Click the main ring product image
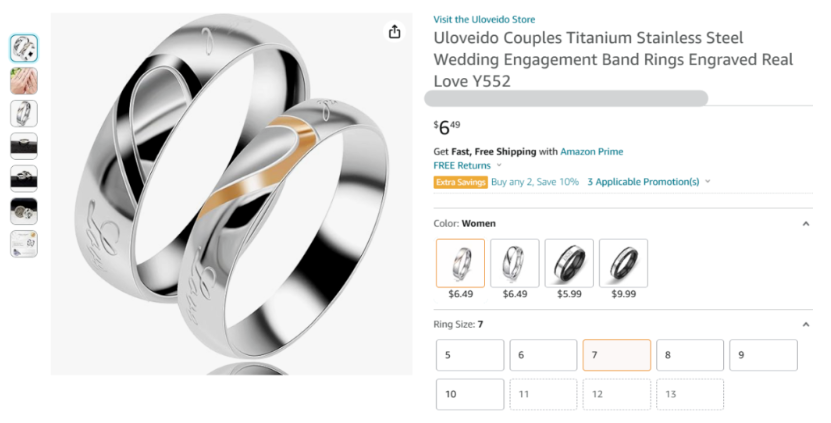The height and width of the screenshot is (423, 831). point(231,194)
